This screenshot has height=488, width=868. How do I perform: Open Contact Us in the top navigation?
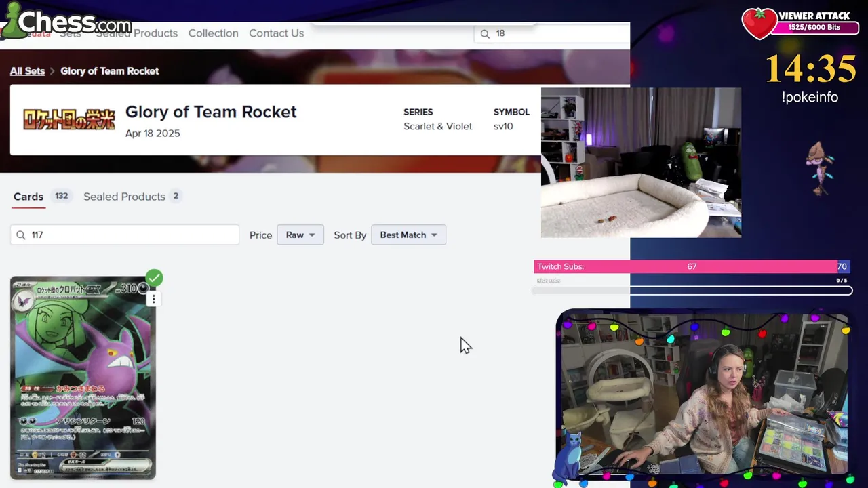pyautogui.click(x=276, y=33)
